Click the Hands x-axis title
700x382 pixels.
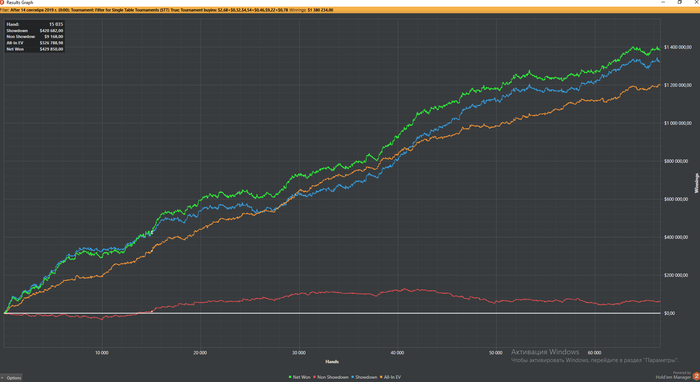click(332, 361)
